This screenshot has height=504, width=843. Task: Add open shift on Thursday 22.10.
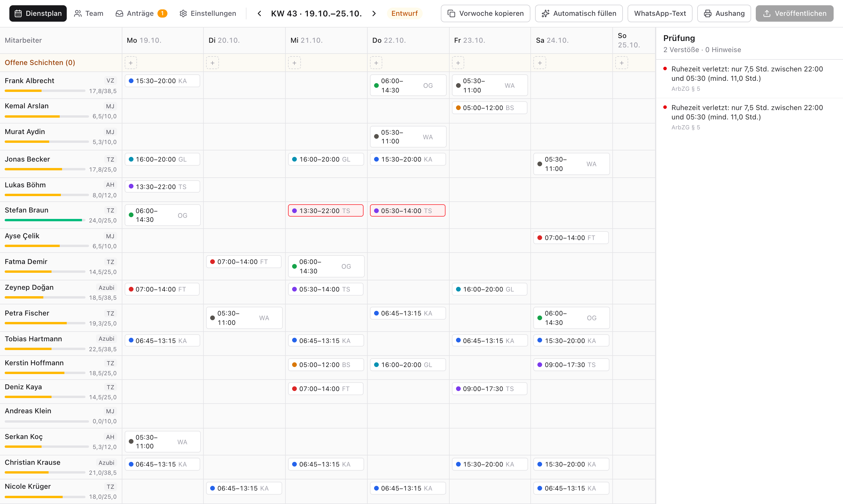pos(376,63)
